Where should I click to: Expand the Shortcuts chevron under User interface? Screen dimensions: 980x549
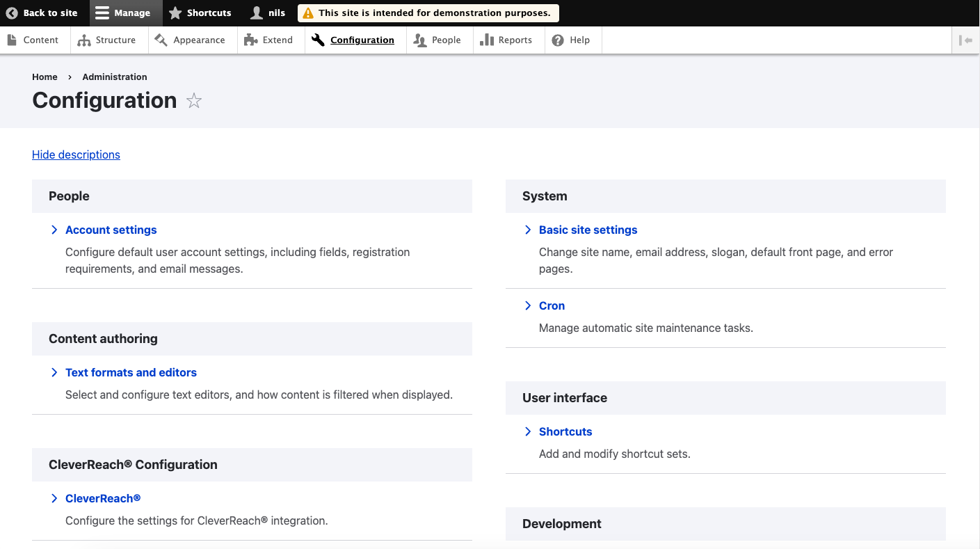[528, 431]
